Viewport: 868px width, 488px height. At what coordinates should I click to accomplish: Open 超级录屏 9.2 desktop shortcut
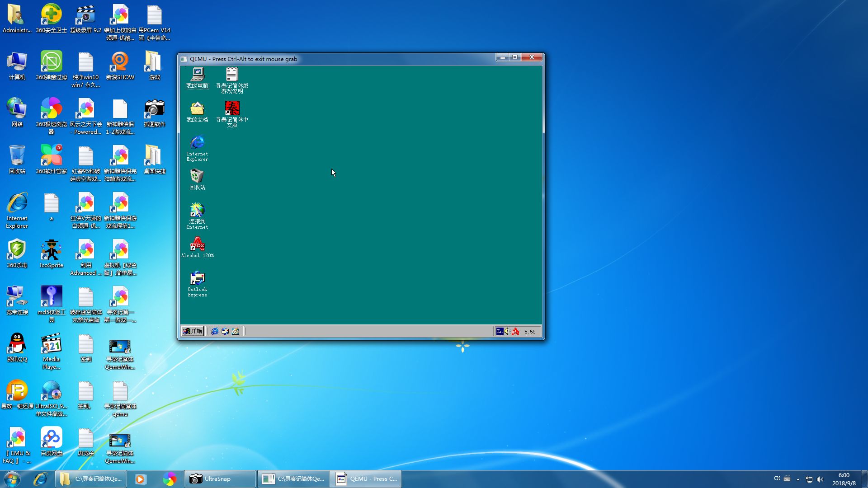(x=85, y=19)
